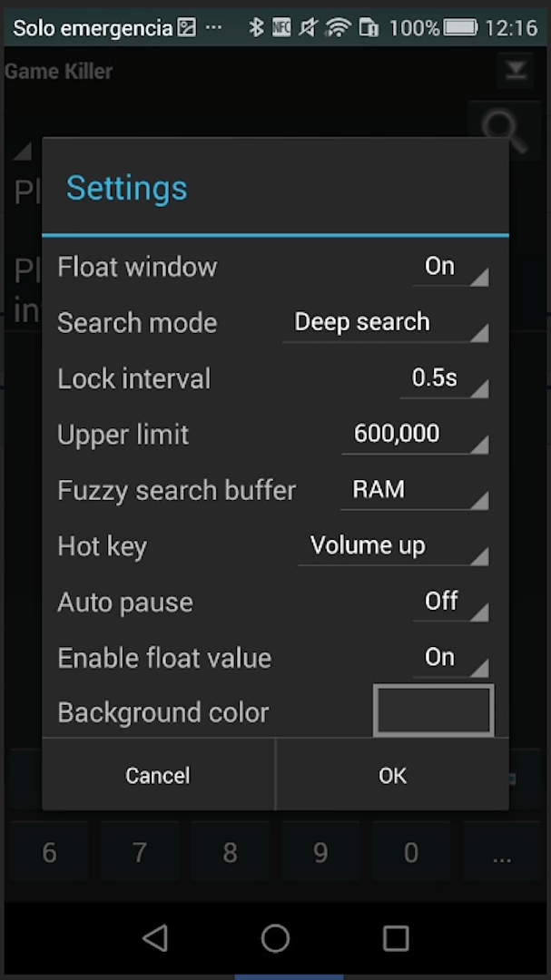Tap the Bluetooth status bar icon
551x980 pixels.
click(256, 27)
